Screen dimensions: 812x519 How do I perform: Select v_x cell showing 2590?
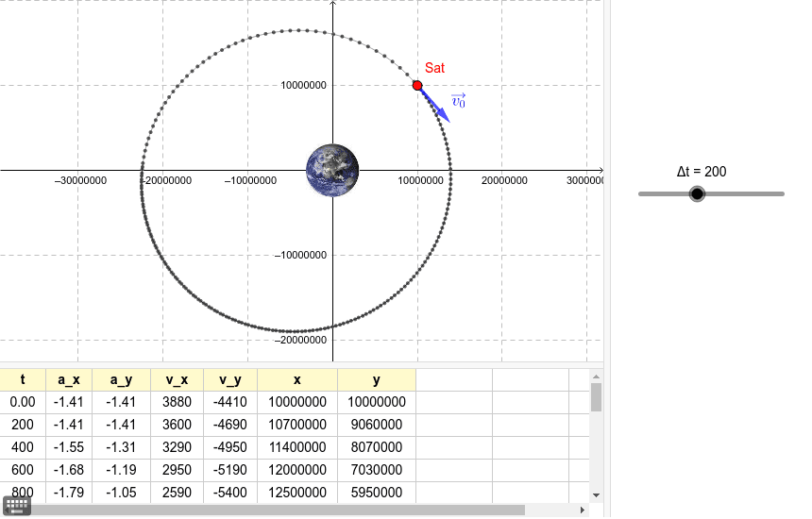tap(178, 493)
